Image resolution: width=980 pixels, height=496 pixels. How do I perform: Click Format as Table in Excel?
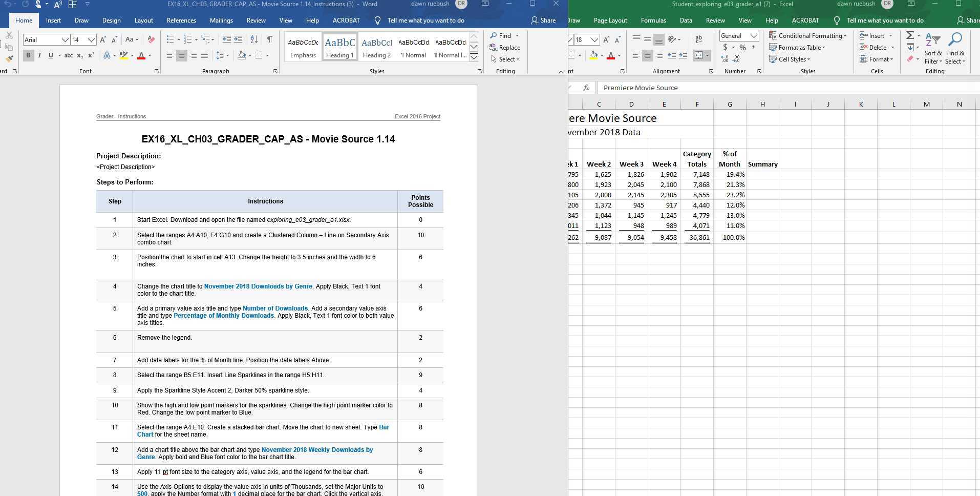pyautogui.click(x=797, y=47)
